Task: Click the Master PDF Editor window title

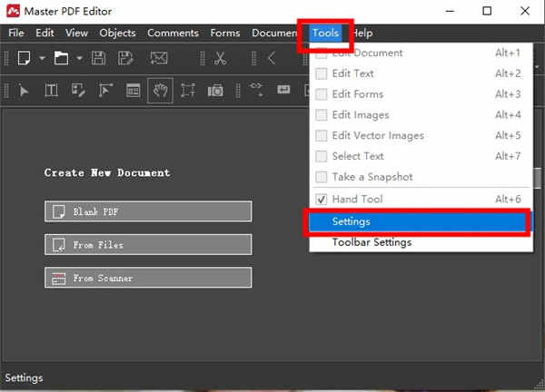Action: coord(68,11)
